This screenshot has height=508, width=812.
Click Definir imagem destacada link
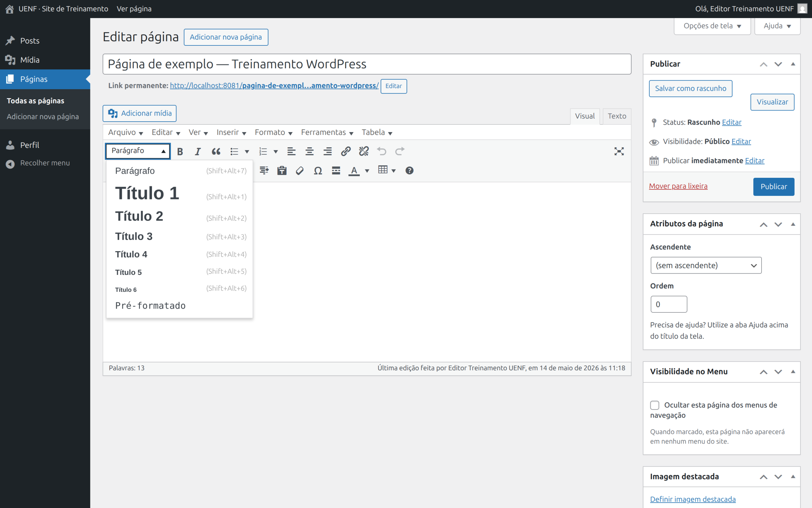click(x=693, y=499)
